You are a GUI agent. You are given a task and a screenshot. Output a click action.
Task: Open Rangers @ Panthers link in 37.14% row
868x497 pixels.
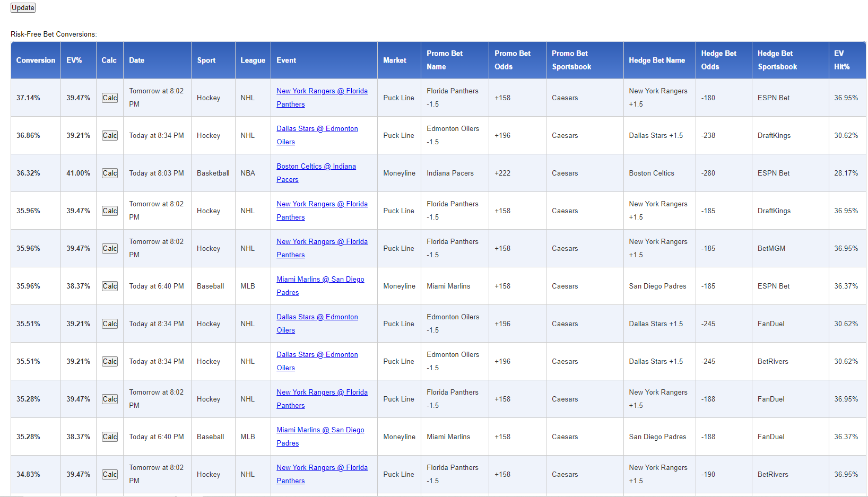322,98
